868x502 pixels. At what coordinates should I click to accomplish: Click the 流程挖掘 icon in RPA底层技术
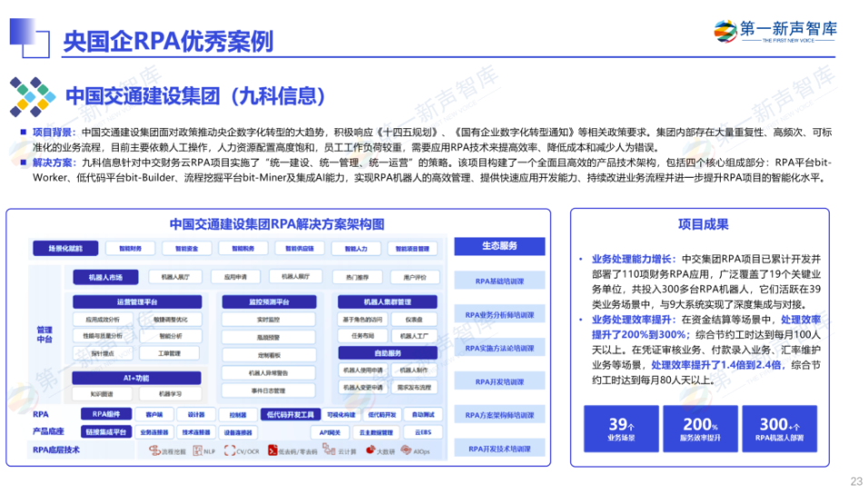[154, 450]
